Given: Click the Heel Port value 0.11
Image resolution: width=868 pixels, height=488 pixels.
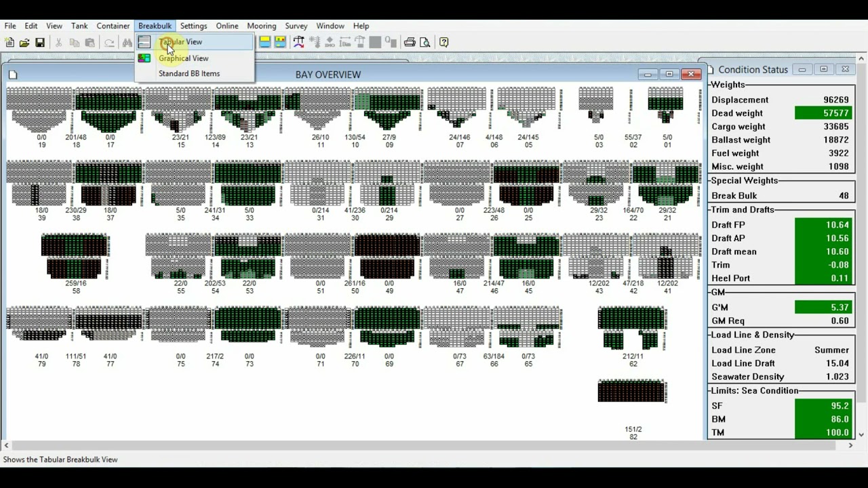Looking at the screenshot, I should click(x=823, y=279).
